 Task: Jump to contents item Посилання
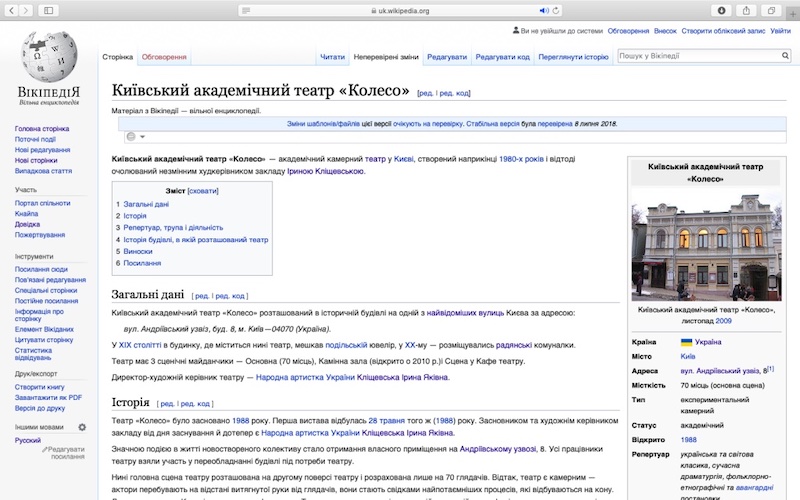(142, 263)
